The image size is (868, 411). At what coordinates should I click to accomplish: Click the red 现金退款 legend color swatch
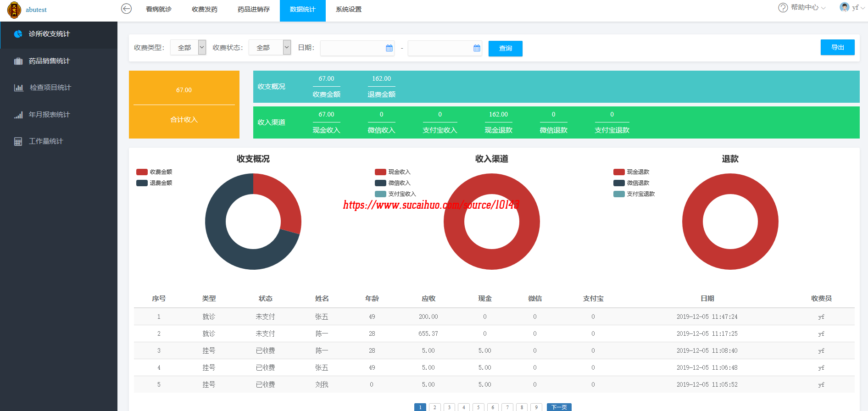[x=619, y=172]
